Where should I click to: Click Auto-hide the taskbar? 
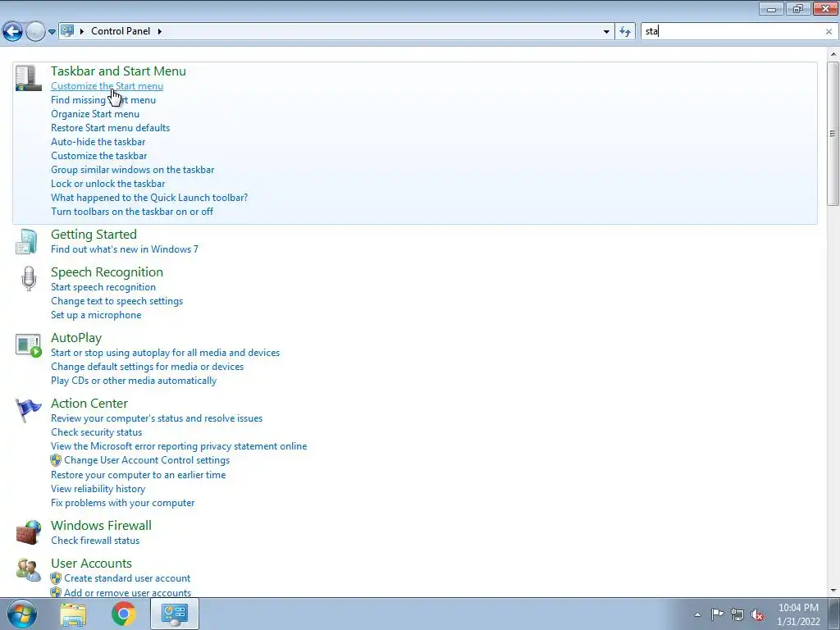(98, 142)
